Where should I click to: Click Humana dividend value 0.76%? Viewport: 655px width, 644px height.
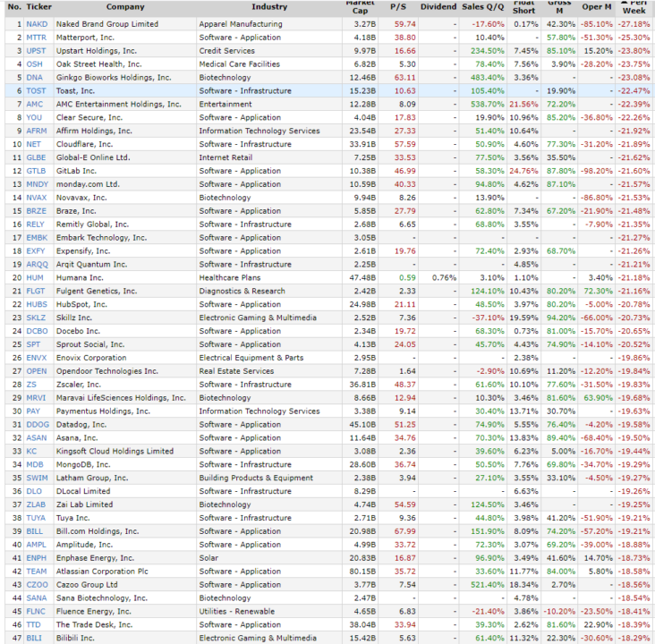[444, 278]
